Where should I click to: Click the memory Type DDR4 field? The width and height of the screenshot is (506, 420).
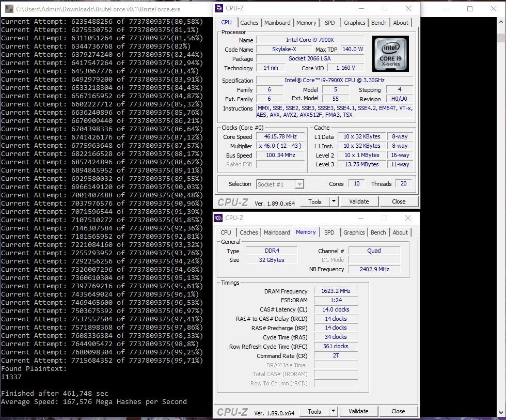tap(272, 251)
